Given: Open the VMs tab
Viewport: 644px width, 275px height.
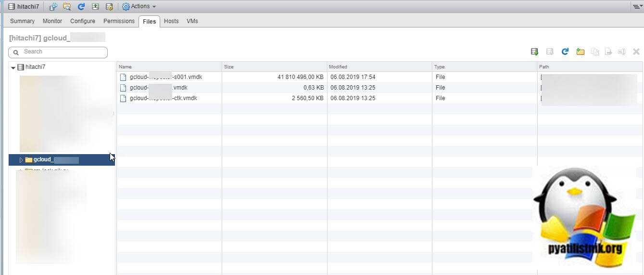Looking at the screenshot, I should coord(192,21).
